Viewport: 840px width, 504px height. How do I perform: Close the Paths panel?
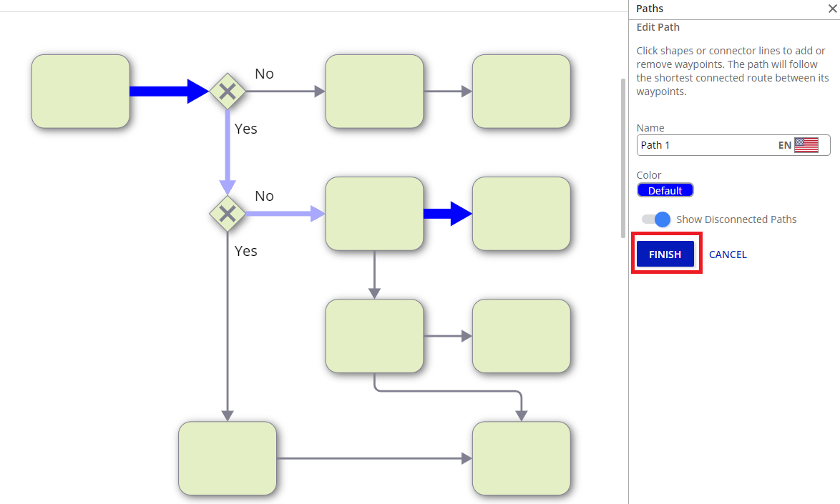(x=832, y=9)
